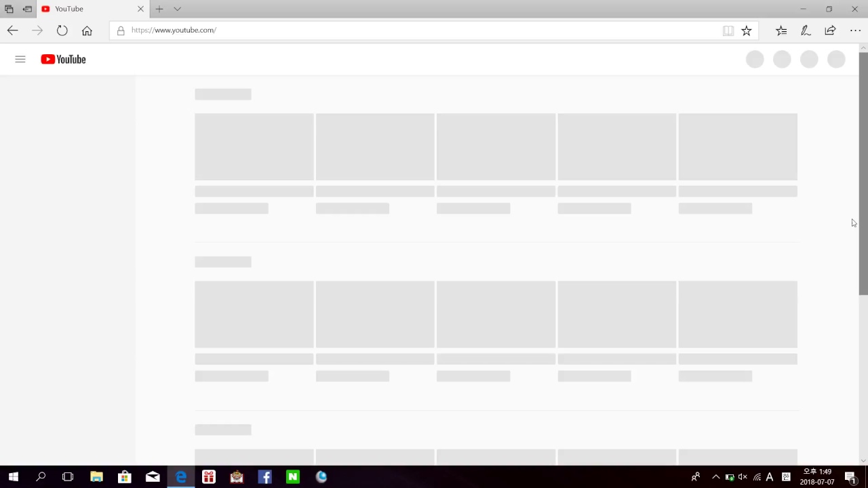This screenshot has height=488, width=868.
Task: Open the Mail app on the taskbar
Action: click(x=153, y=477)
